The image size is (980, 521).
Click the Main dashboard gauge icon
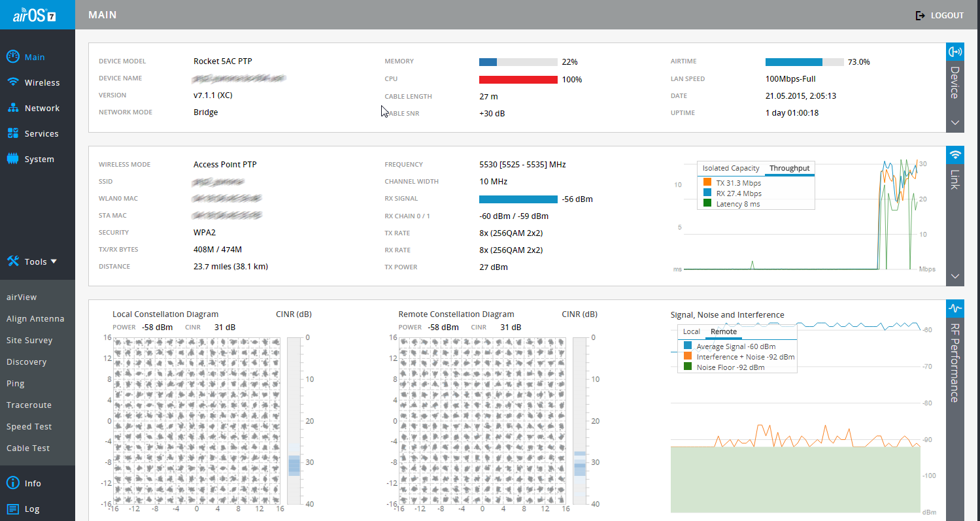click(x=12, y=57)
